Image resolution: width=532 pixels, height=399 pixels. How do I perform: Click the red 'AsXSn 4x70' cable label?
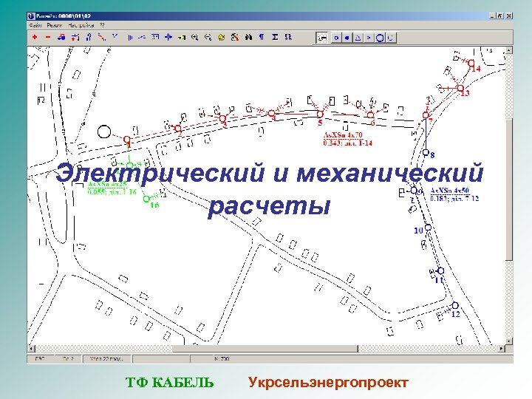pyautogui.click(x=343, y=135)
